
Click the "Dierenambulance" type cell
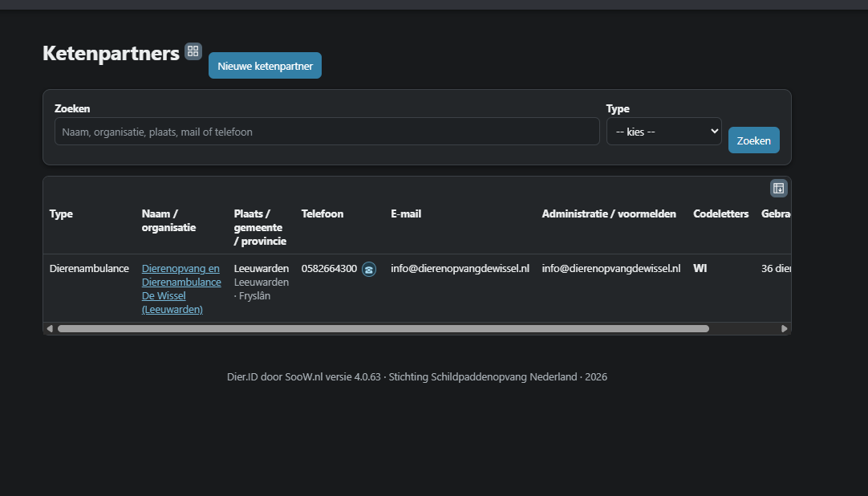tap(89, 269)
